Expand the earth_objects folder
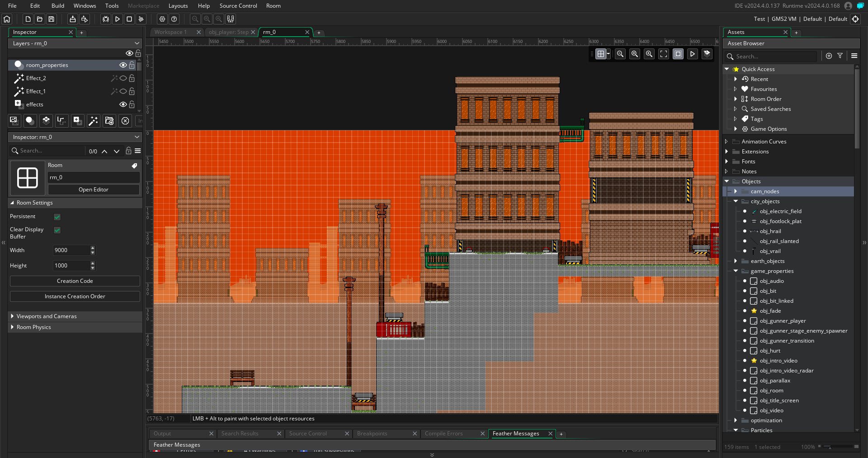 [x=736, y=261]
